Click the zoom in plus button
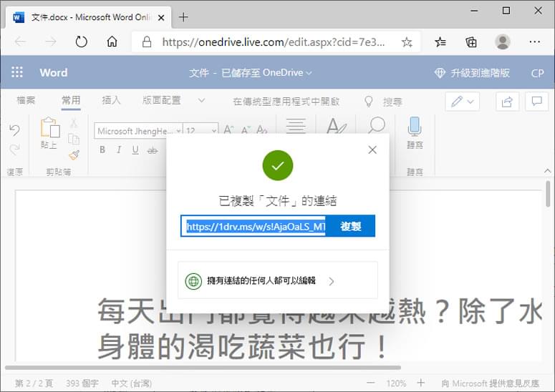 tap(421, 383)
